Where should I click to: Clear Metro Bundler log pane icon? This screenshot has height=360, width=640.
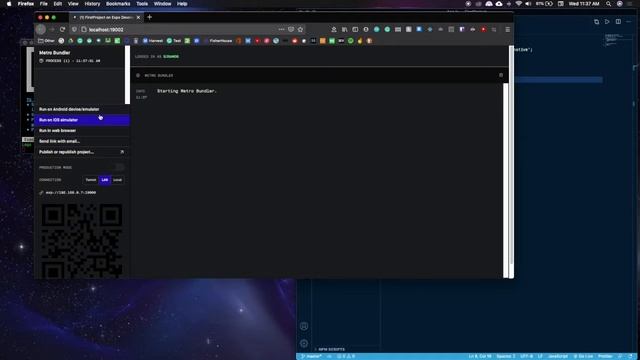coord(501,75)
